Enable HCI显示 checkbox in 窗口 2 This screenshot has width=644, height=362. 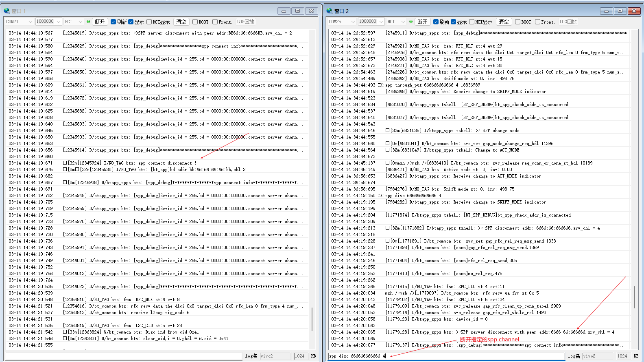pyautogui.click(x=472, y=22)
